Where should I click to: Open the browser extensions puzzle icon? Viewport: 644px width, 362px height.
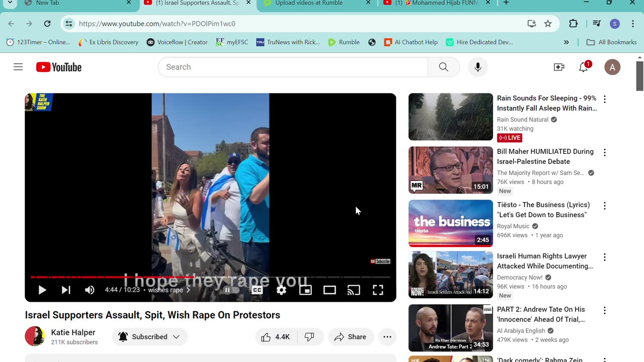[573, 24]
